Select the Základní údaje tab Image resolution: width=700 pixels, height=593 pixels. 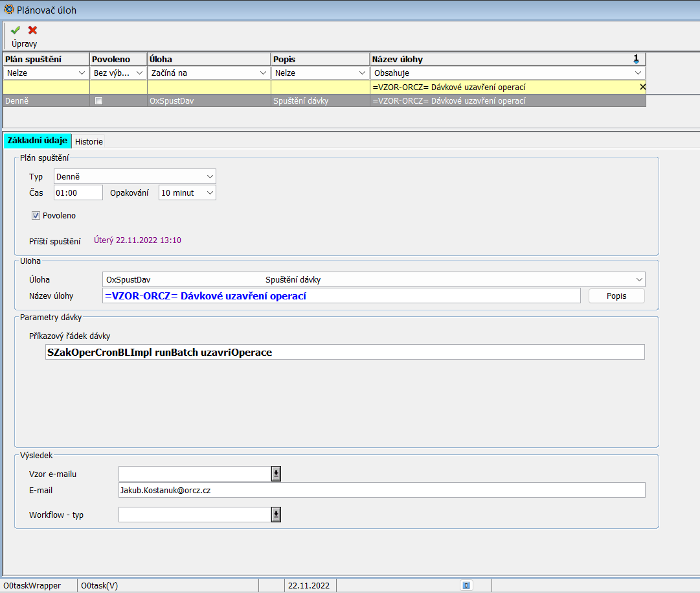38,141
